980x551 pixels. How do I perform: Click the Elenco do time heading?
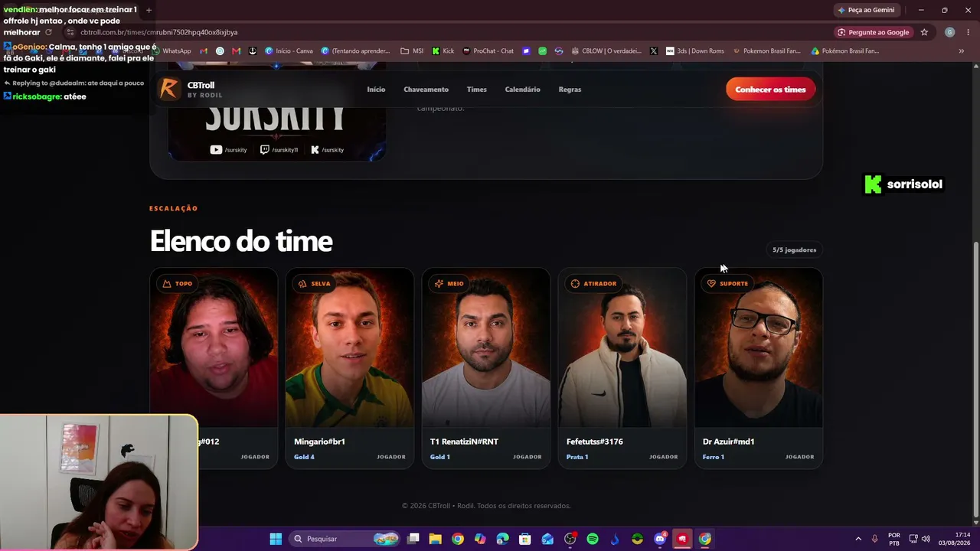[x=241, y=241]
